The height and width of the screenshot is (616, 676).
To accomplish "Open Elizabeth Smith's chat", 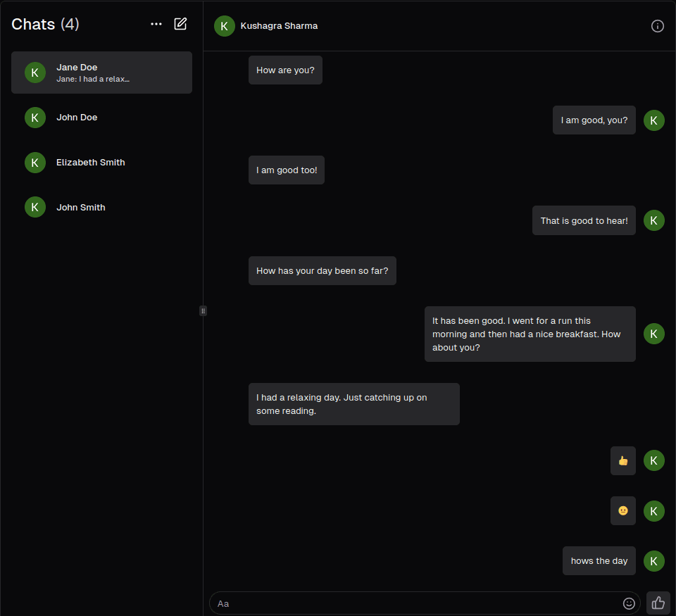I will click(x=101, y=162).
